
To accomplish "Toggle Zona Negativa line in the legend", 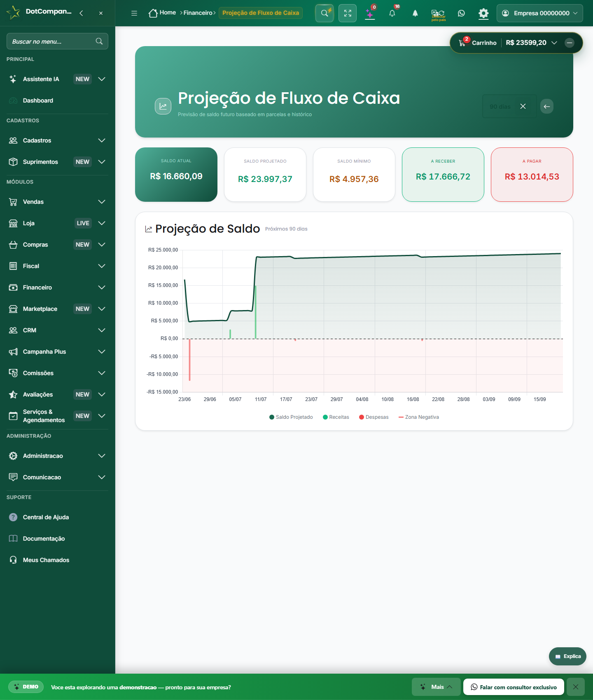I will coord(419,417).
